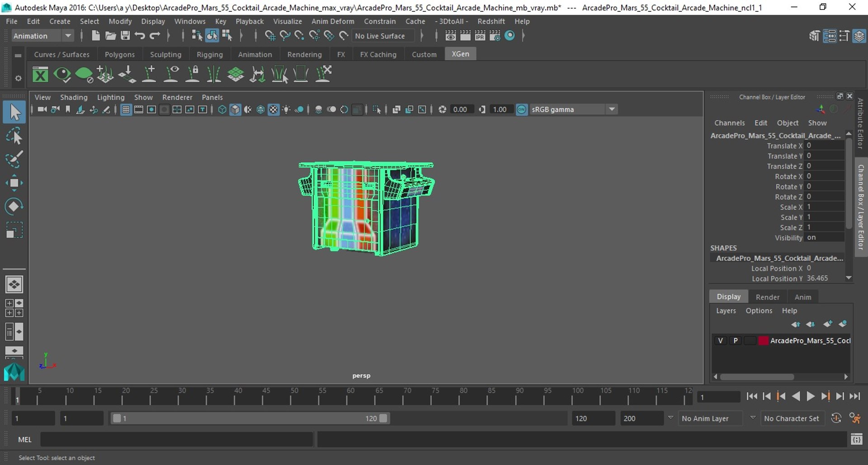Click No Live Surface button
This screenshot has height=465, width=868.
[382, 36]
